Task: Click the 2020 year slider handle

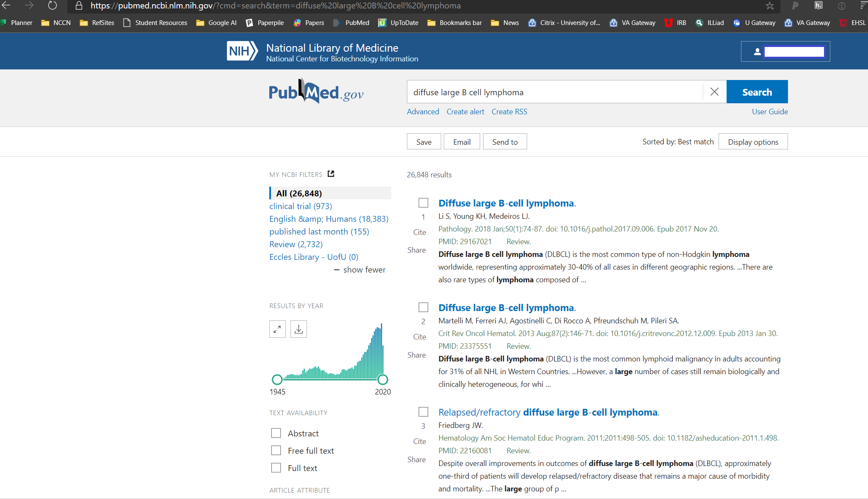Action: click(382, 379)
